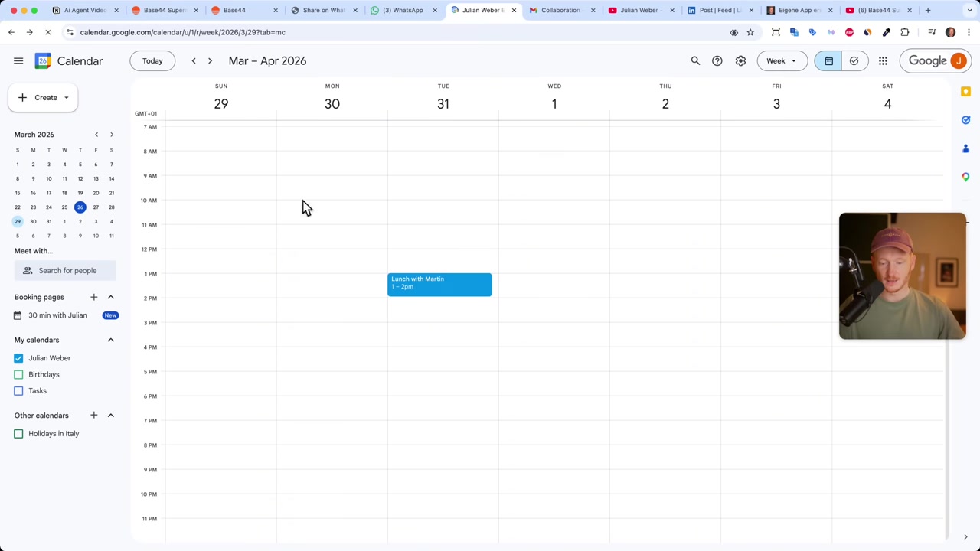Add other calendars plus icon
Image resolution: width=980 pixels, height=551 pixels.
(93, 415)
